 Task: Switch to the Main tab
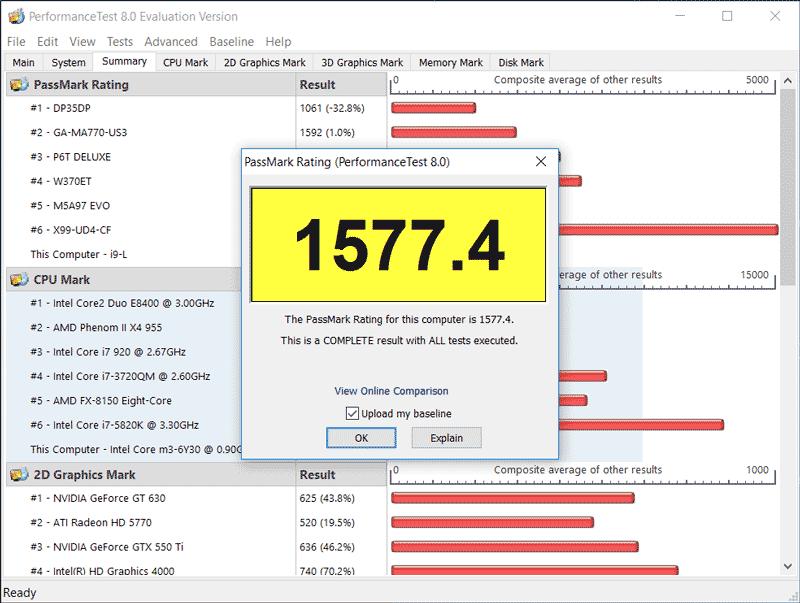pos(23,62)
